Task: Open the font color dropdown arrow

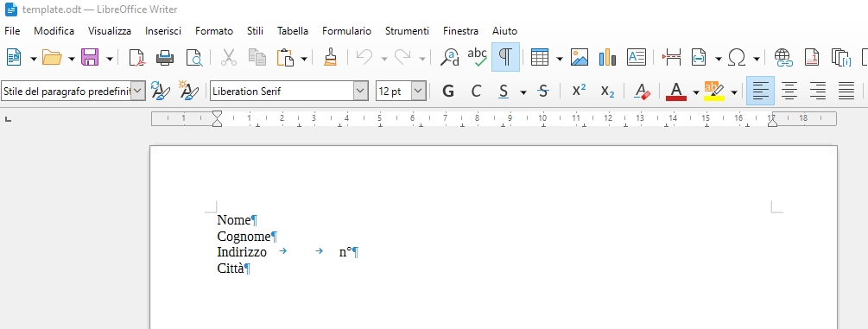Action: (696, 92)
